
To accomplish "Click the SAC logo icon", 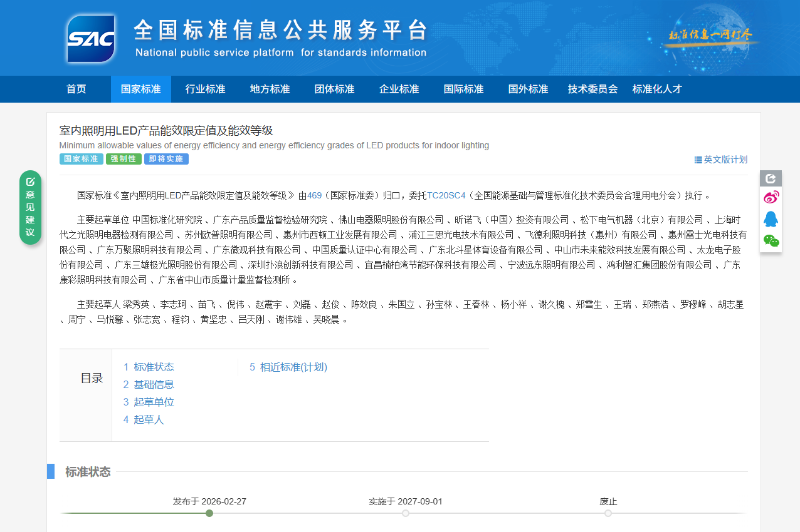I will [x=91, y=39].
